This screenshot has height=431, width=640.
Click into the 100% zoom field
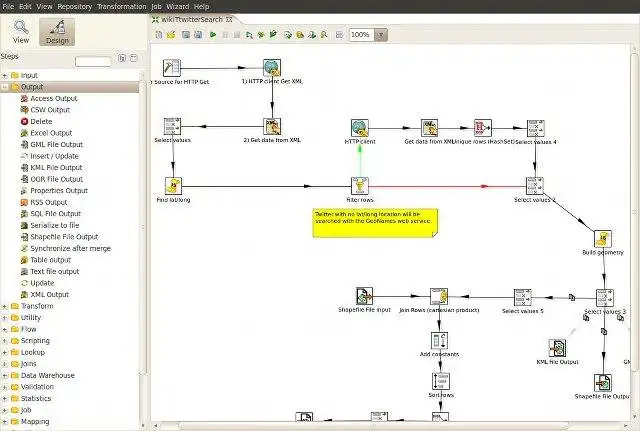(362, 35)
